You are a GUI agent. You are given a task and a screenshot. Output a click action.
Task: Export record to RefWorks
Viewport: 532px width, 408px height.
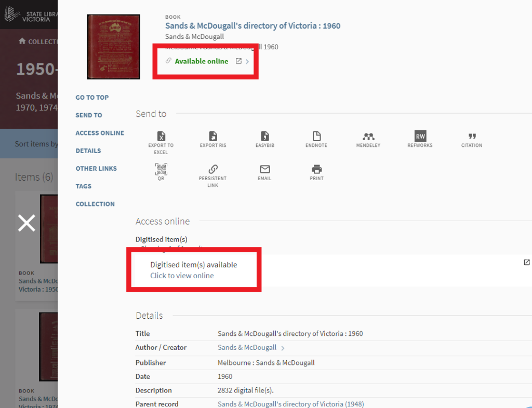pyautogui.click(x=420, y=137)
